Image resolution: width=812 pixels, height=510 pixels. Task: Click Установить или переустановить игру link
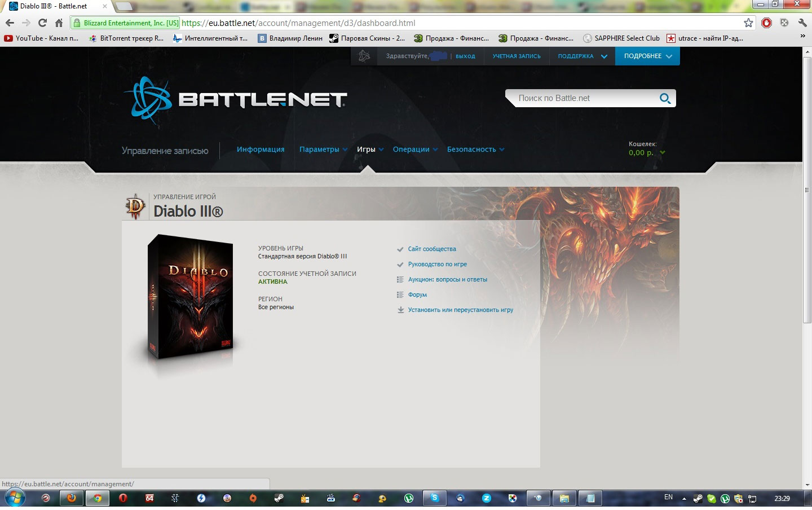pos(461,310)
